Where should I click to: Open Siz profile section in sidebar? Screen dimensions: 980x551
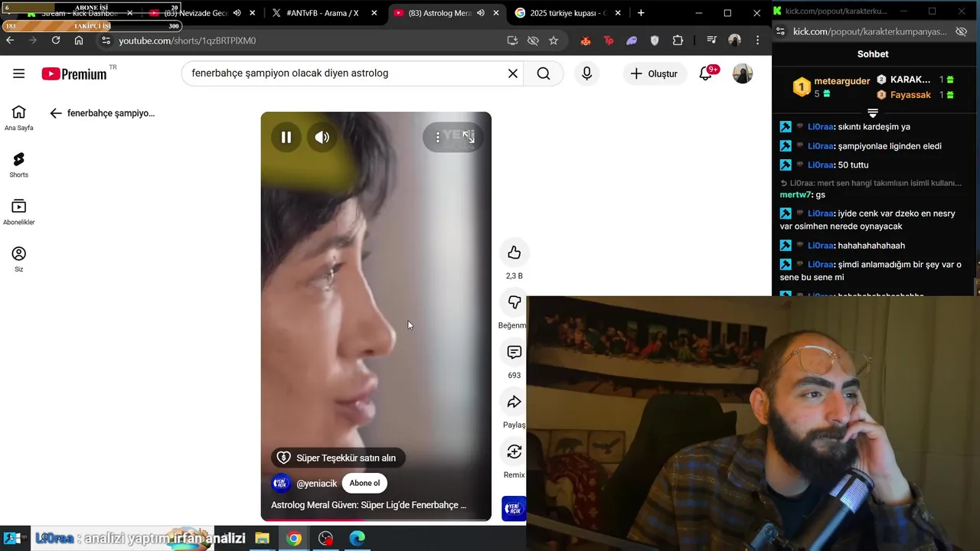point(18,259)
